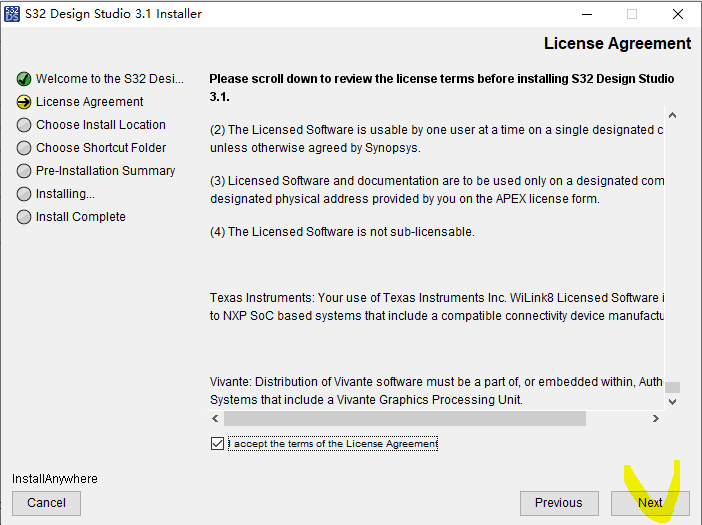
Task: Click the Pre-Installation Summary step circle
Action: coord(24,171)
